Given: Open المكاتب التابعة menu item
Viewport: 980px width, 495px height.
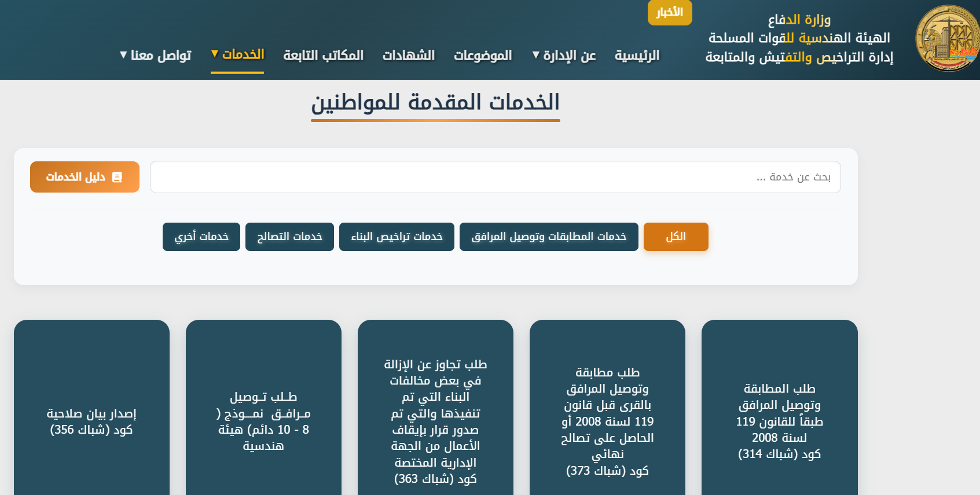Looking at the screenshot, I should point(324,56).
